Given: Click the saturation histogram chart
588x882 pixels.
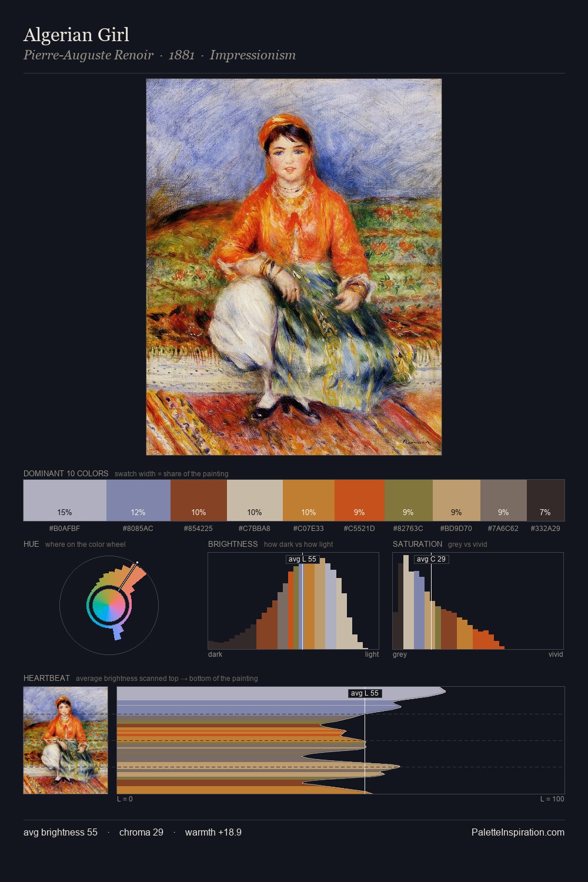Looking at the screenshot, I should click(x=478, y=601).
